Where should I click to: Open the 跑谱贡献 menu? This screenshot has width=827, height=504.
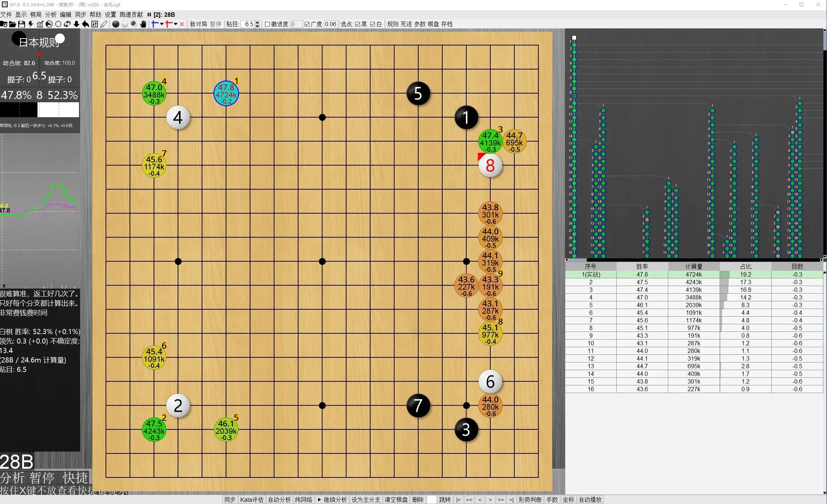click(x=131, y=15)
